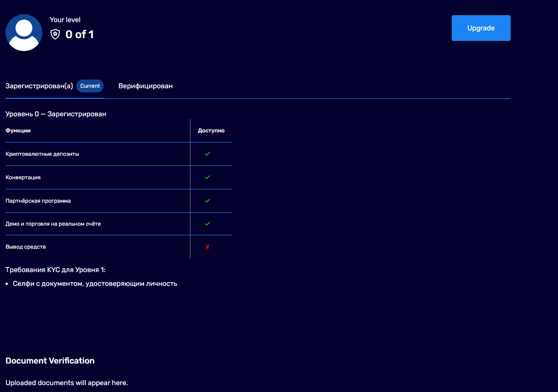Click green checkmark for Криптовалютные депозиты
The width and height of the screenshot is (558, 392).
click(207, 154)
